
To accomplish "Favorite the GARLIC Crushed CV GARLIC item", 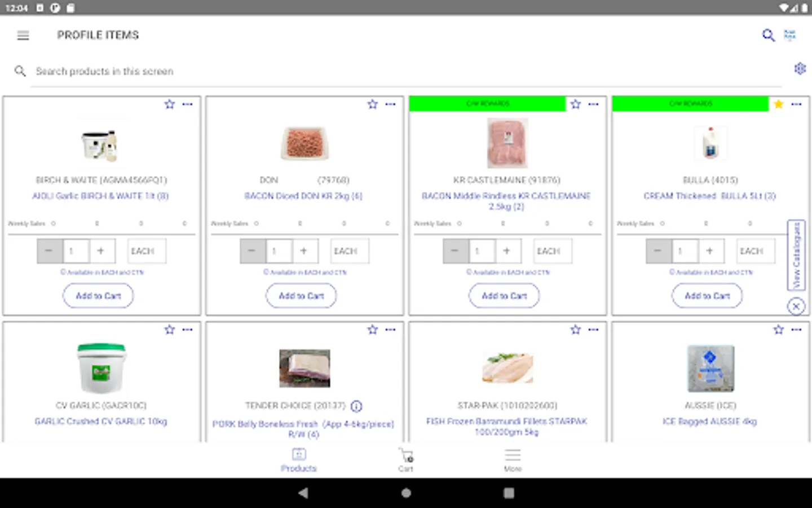I will [x=170, y=330].
